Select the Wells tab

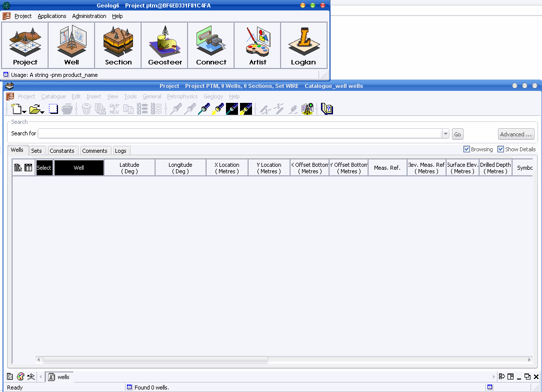tap(17, 150)
